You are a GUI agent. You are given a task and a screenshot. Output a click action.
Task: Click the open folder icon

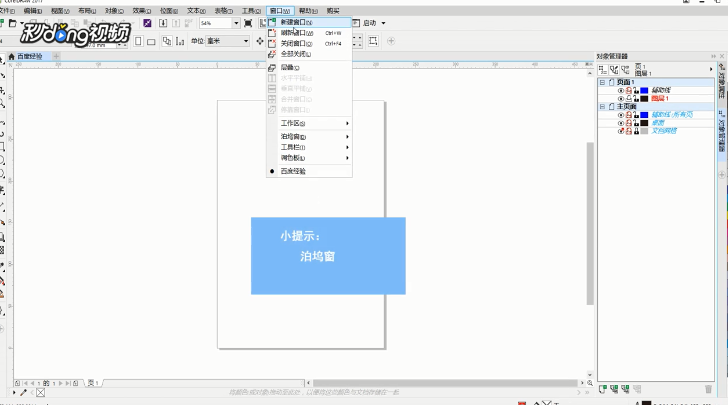pyautogui.click(x=13, y=23)
